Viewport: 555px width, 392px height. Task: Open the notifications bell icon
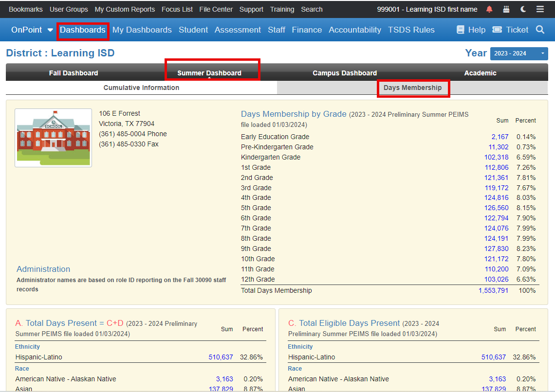tap(489, 9)
